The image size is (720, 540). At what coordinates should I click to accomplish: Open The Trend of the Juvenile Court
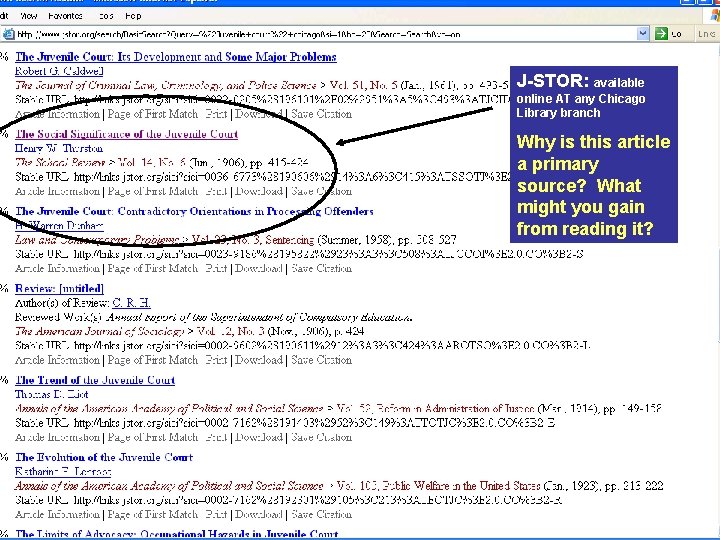click(x=95, y=380)
